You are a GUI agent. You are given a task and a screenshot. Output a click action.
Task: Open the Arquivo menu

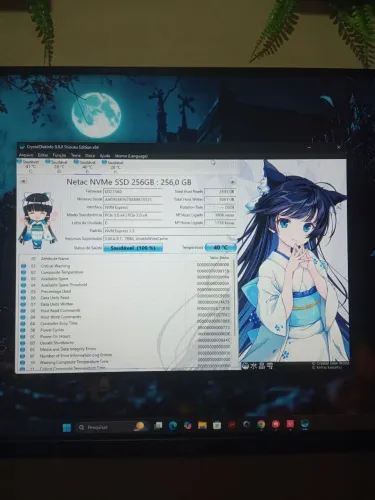pos(26,155)
